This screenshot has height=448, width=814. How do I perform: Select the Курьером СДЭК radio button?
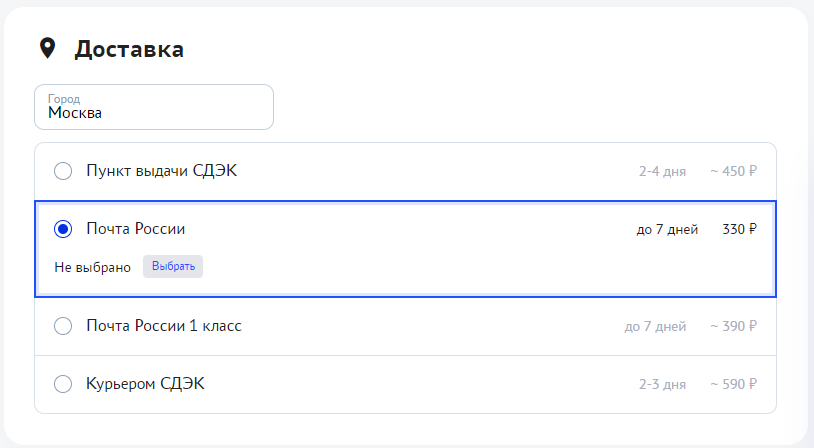63,384
